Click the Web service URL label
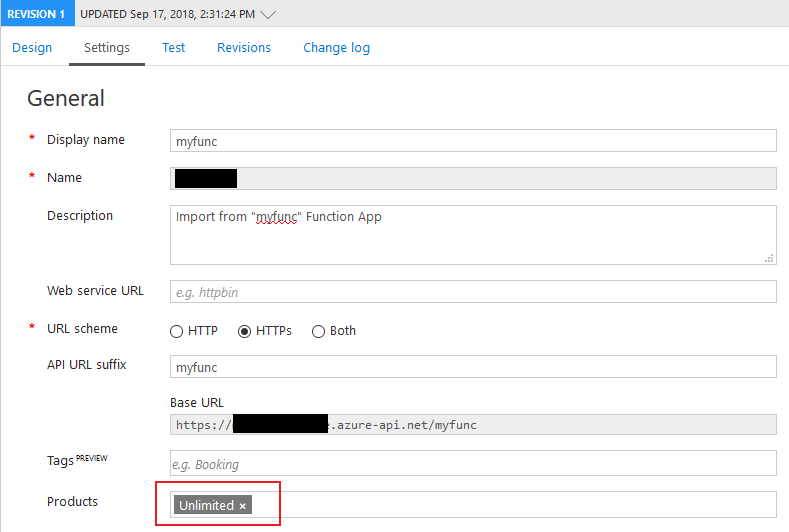This screenshot has height=532, width=789. 95,290
